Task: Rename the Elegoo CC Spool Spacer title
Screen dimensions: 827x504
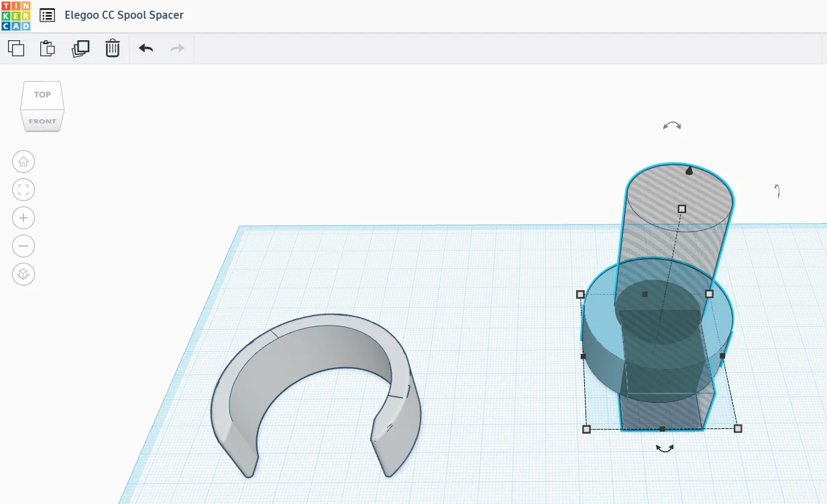Action: tap(124, 15)
